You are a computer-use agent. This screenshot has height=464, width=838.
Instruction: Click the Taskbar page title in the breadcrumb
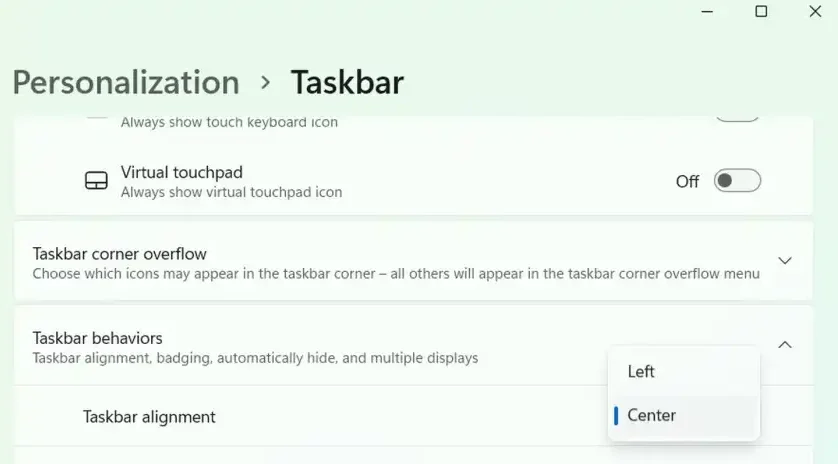click(x=347, y=82)
